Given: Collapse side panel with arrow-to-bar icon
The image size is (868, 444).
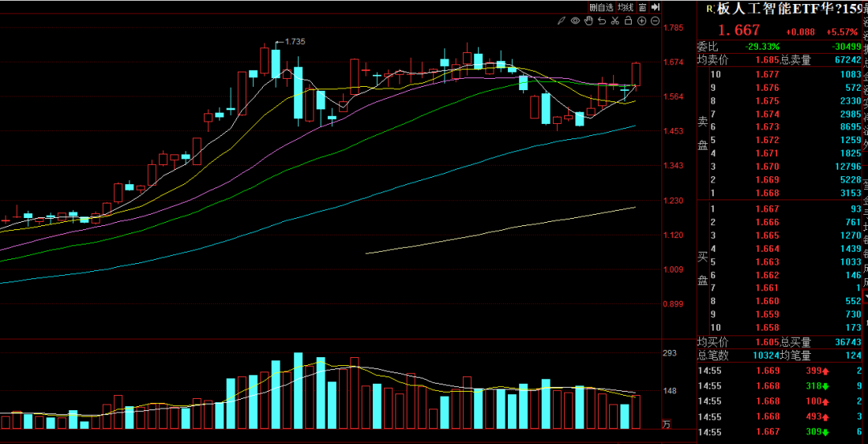Looking at the screenshot, I should 655,7.
